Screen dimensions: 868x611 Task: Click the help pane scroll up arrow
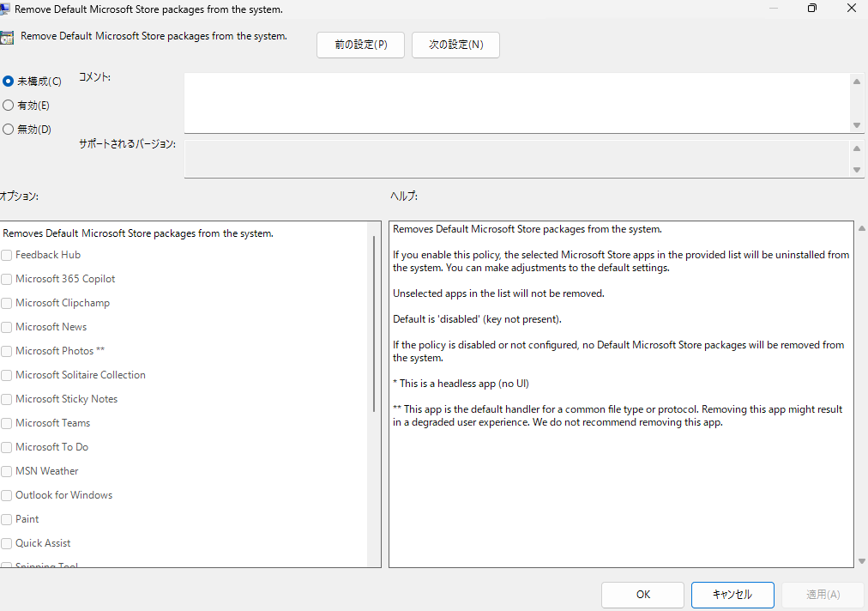[861, 228]
